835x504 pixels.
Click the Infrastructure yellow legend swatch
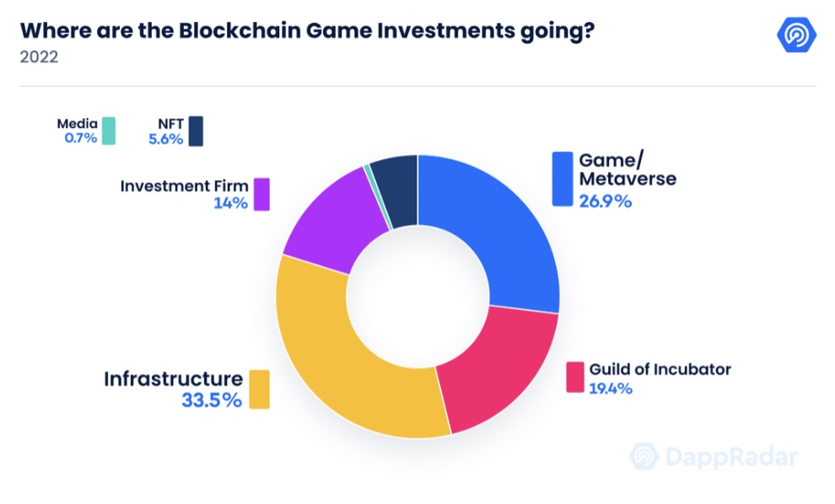click(x=259, y=389)
